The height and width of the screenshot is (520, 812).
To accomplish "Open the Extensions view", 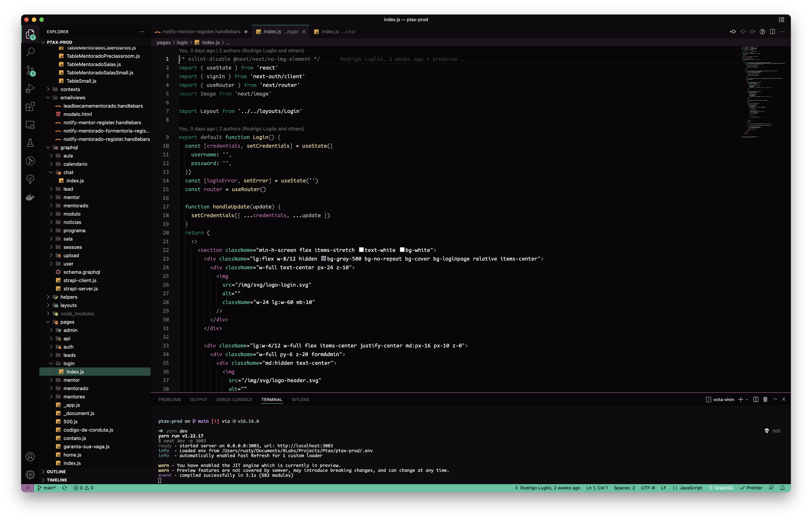I will (30, 107).
